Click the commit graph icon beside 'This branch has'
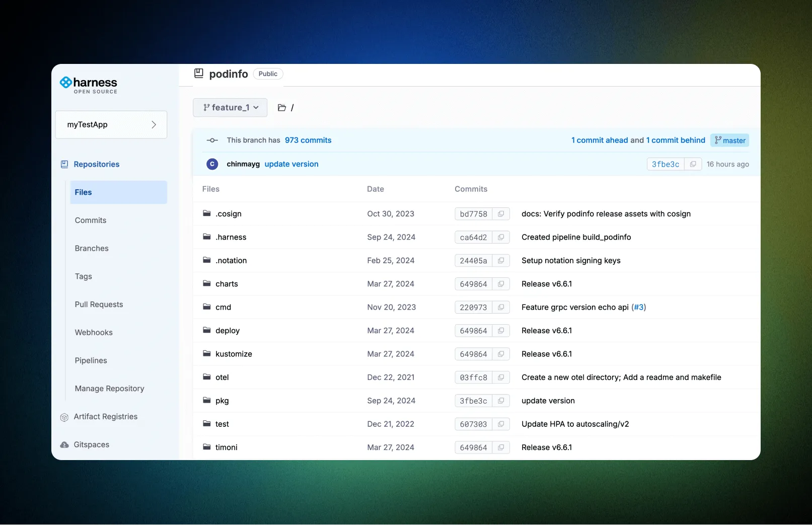Screen dimensions: 812x525 212,140
